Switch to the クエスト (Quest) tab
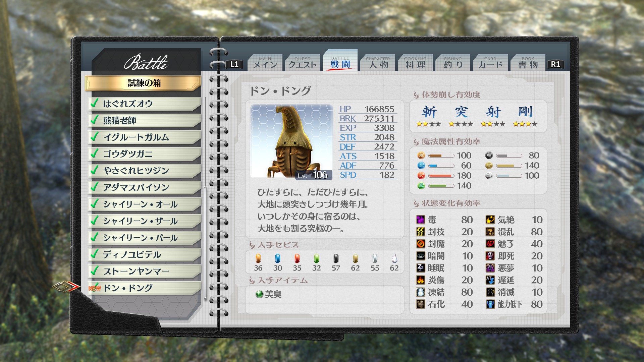 tap(303, 63)
